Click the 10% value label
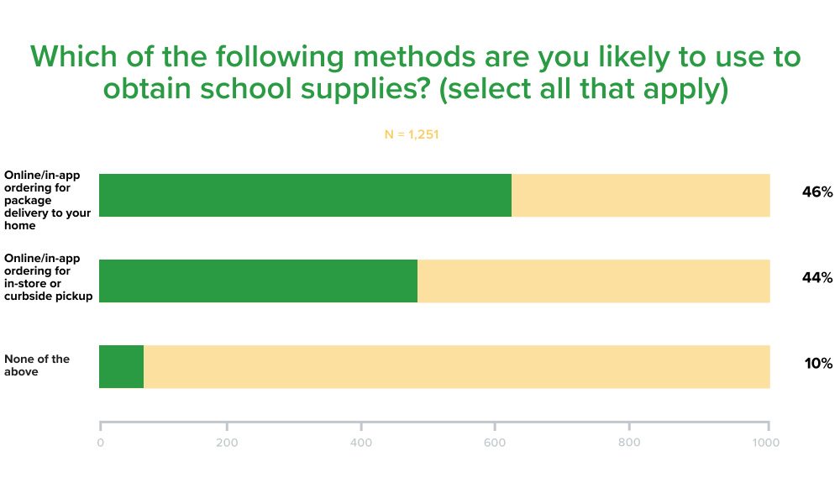 (816, 364)
